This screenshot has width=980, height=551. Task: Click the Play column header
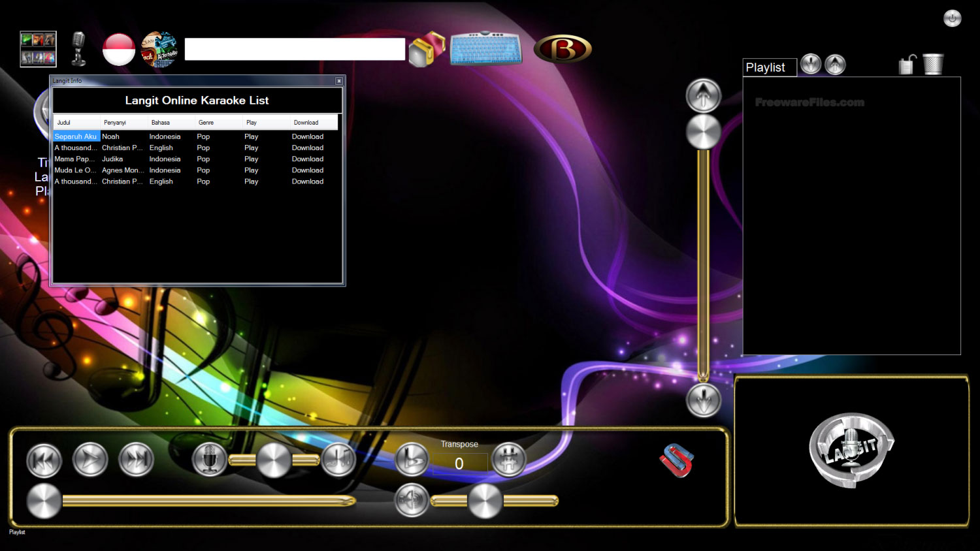point(267,122)
